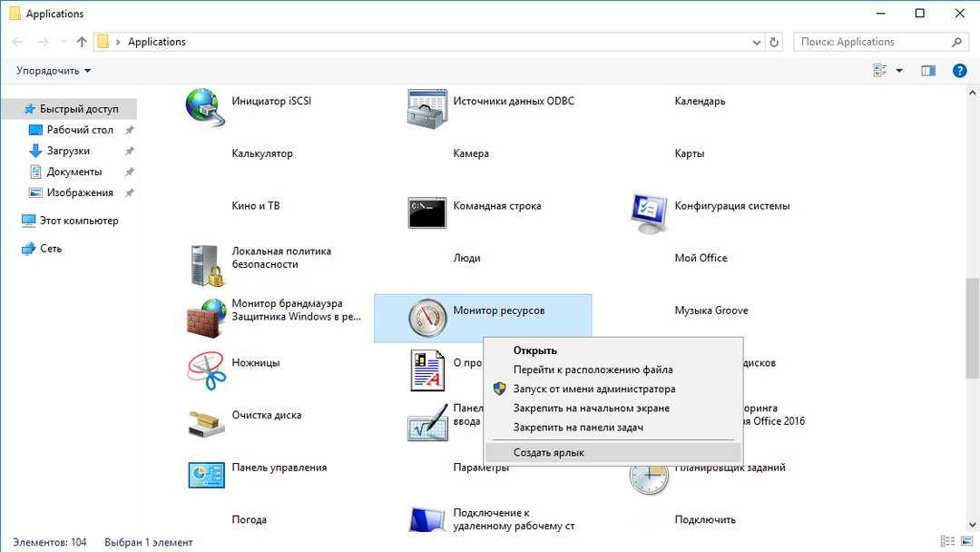The width and height of the screenshot is (980, 552).
Task: Click the search magnifier icon
Action: (x=956, y=42)
